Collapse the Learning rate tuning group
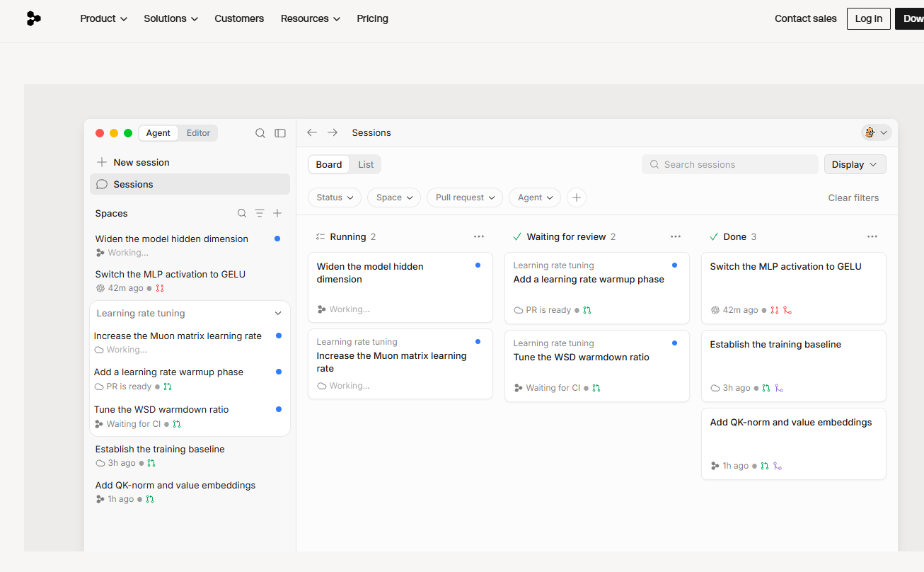 click(278, 313)
